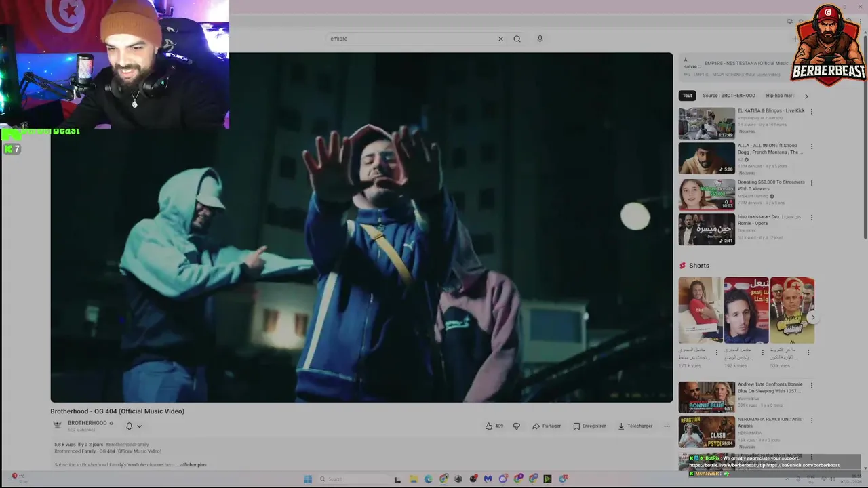This screenshot has height=488, width=868.
Task: Open 'Donating $50,000 To Streamers' thumbnail
Action: click(707, 195)
